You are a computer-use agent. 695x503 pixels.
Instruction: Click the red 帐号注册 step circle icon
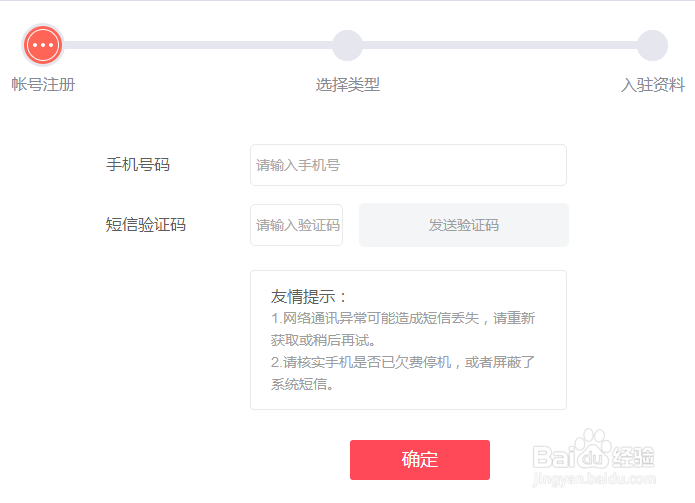tap(43, 45)
